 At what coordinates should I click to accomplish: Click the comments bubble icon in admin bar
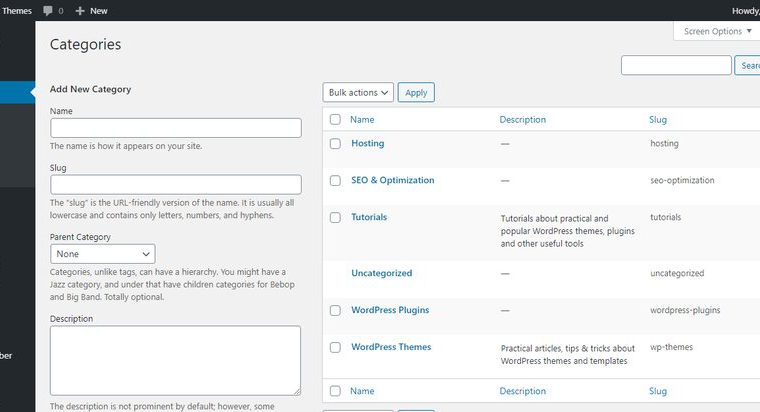coord(48,10)
